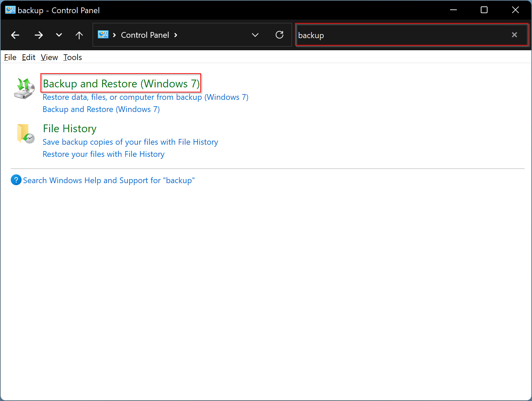Expand the chevron before Control Panel breadcrumb
The image size is (532, 401).
(115, 35)
